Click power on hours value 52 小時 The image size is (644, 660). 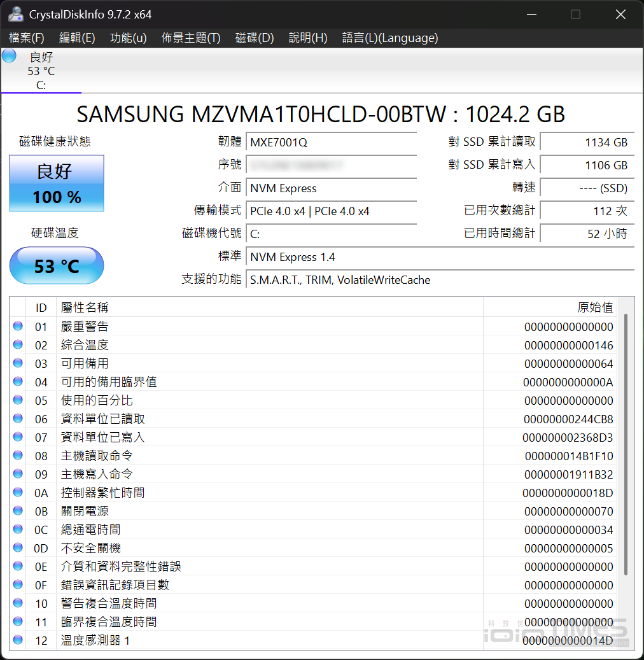pyautogui.click(x=587, y=234)
